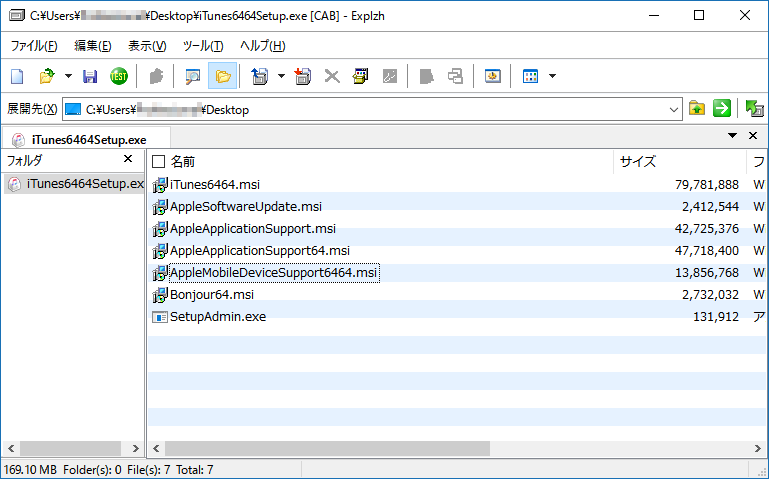Select AppleSoftwareUpdate.msi in the list
The image size is (769, 479).
point(246,206)
